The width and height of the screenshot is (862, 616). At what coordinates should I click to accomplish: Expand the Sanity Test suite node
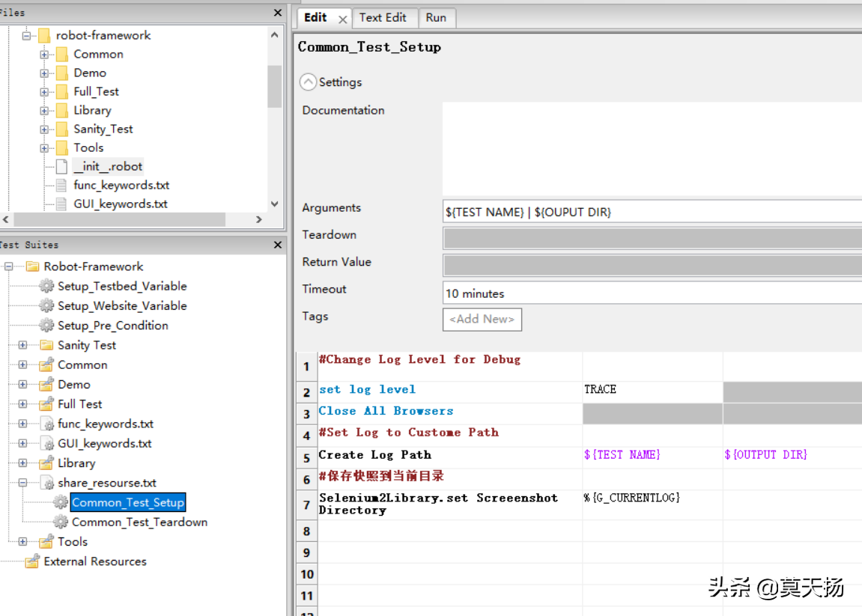click(x=22, y=345)
